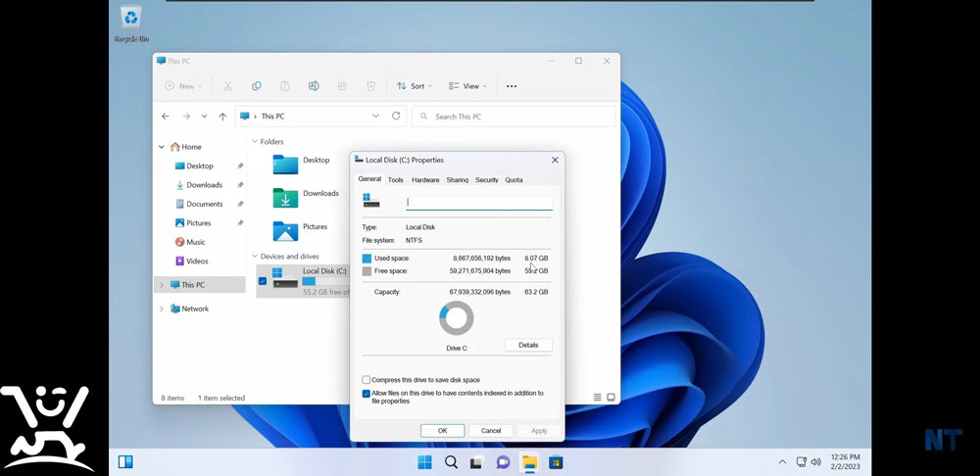Screen dimensions: 980x476
Task: Open Widgets panel on the taskbar
Action: [x=125, y=462]
